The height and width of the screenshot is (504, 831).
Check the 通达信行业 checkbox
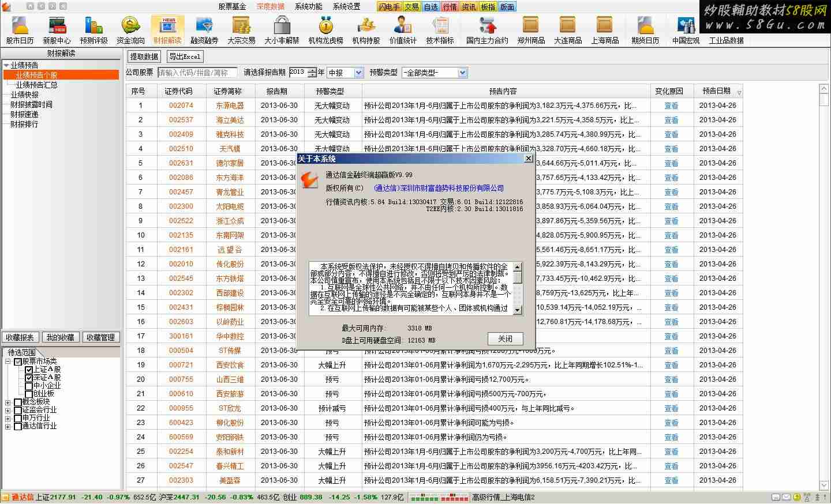(18, 426)
